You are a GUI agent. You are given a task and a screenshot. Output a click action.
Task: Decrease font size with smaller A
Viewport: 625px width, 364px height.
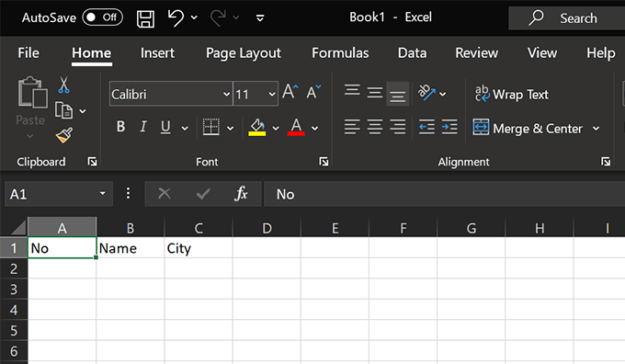(x=313, y=92)
